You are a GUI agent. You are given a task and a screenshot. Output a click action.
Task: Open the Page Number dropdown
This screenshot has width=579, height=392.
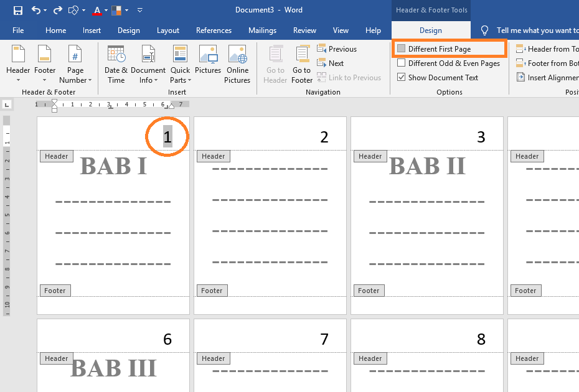point(75,64)
